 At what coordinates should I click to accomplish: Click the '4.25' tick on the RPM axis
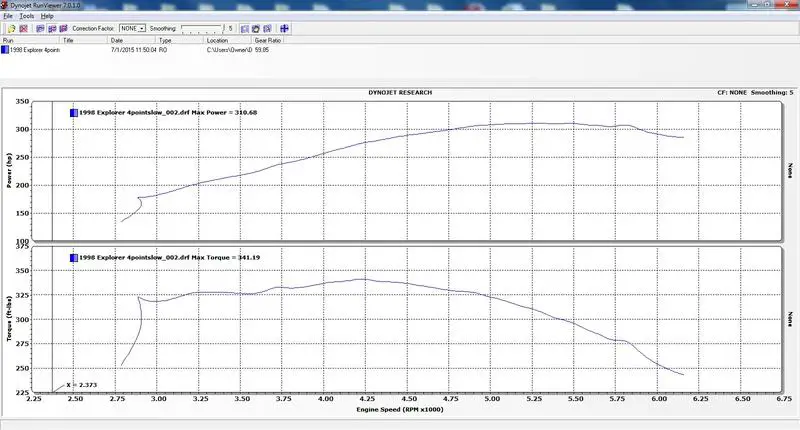(367, 399)
